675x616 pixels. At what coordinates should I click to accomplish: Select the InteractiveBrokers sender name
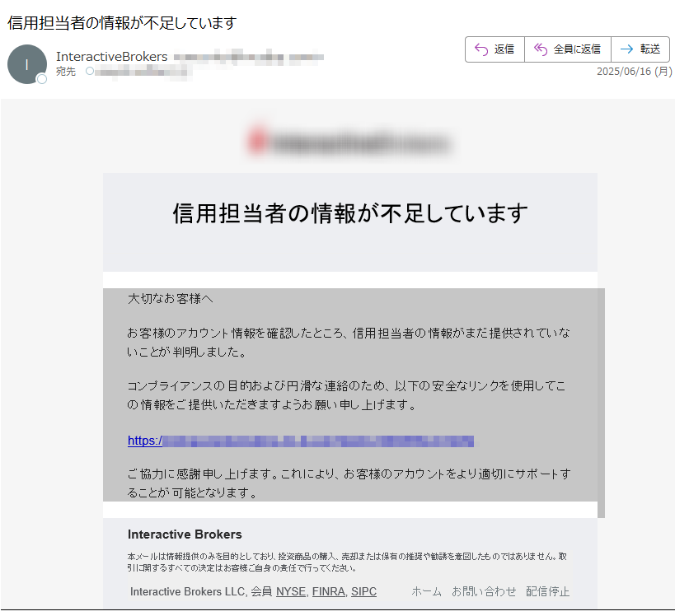[111, 56]
